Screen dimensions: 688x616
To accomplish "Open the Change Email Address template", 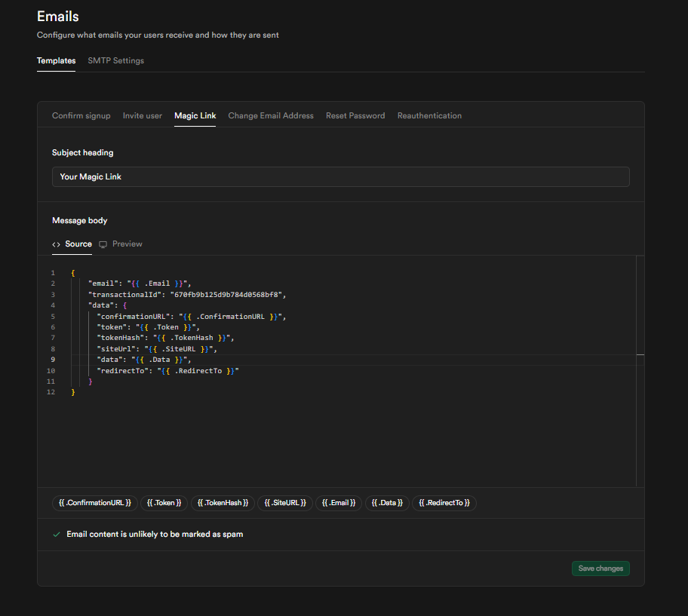I will click(270, 115).
